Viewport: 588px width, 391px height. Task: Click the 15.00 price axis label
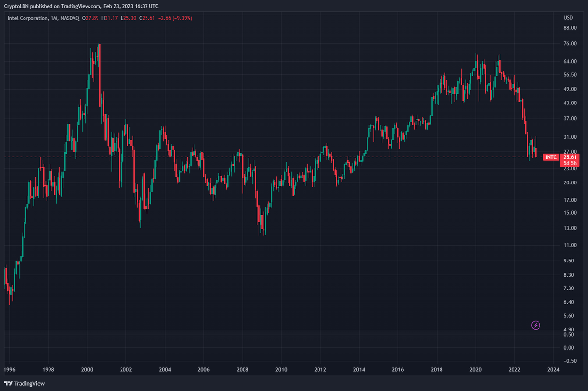[x=569, y=213]
